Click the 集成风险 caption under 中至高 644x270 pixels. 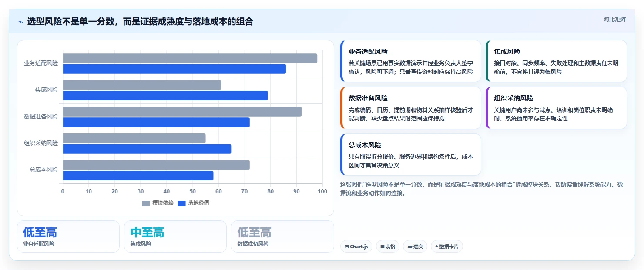(x=141, y=244)
